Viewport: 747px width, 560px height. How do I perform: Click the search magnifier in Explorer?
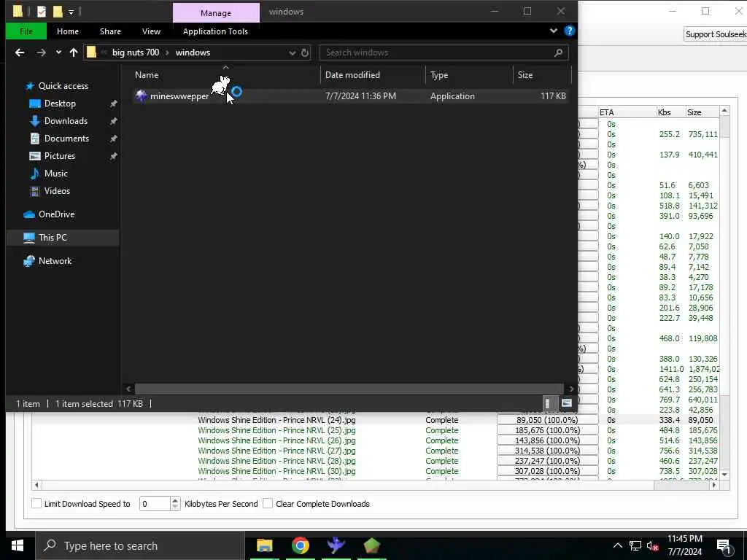(558, 52)
